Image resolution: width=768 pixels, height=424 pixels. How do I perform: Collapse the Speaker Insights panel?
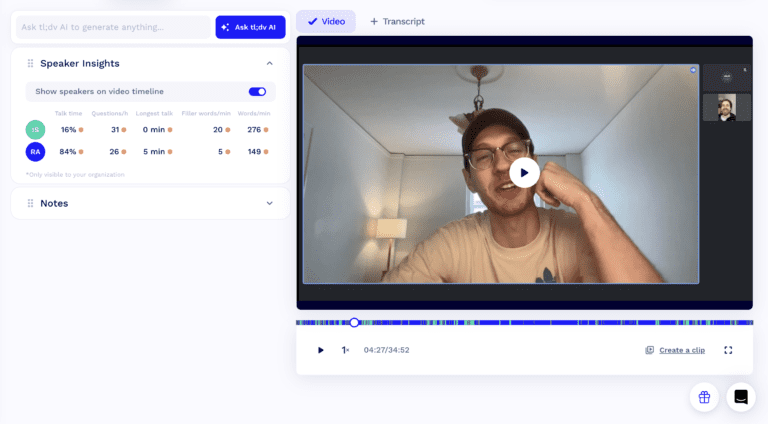[x=269, y=63]
